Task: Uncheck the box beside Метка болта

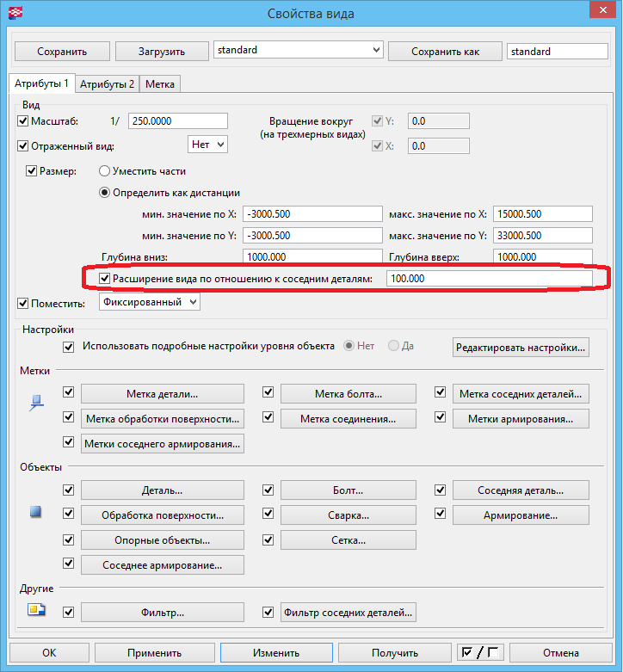Action: coord(268,392)
